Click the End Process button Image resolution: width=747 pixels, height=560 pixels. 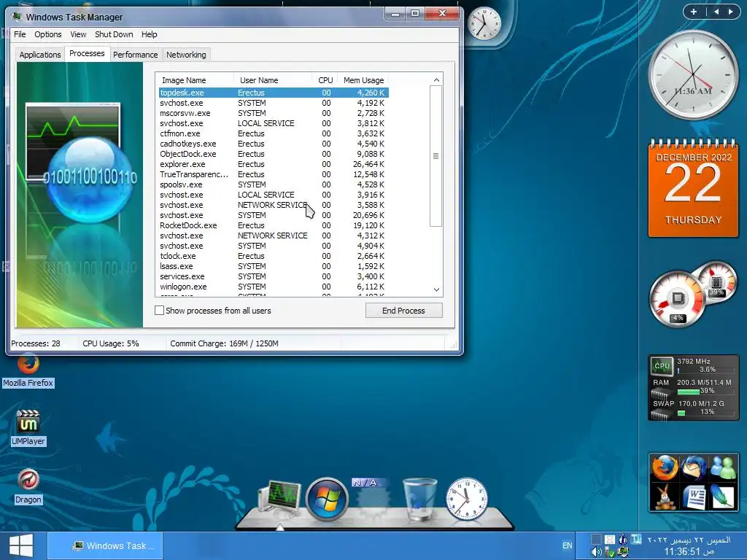pos(403,311)
